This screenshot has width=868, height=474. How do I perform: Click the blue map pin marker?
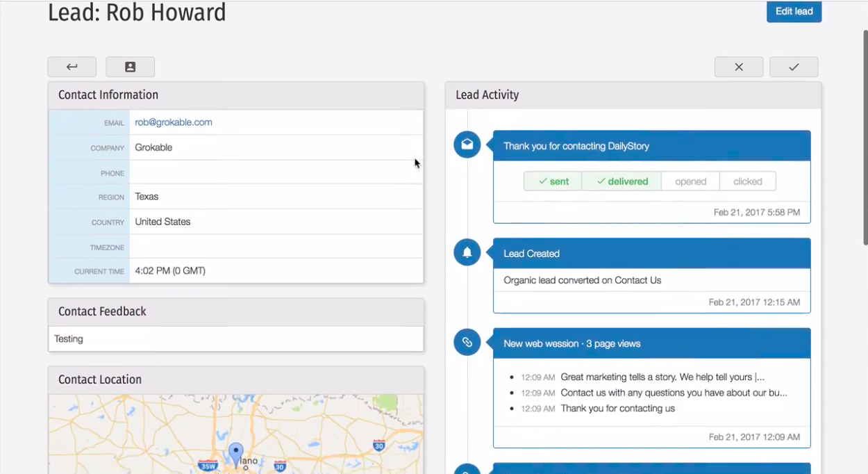(236, 455)
